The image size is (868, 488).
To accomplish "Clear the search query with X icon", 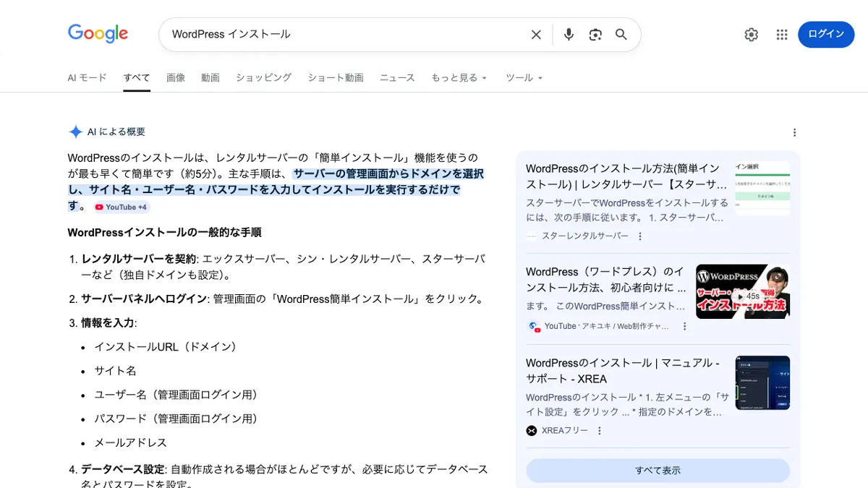I will point(536,35).
